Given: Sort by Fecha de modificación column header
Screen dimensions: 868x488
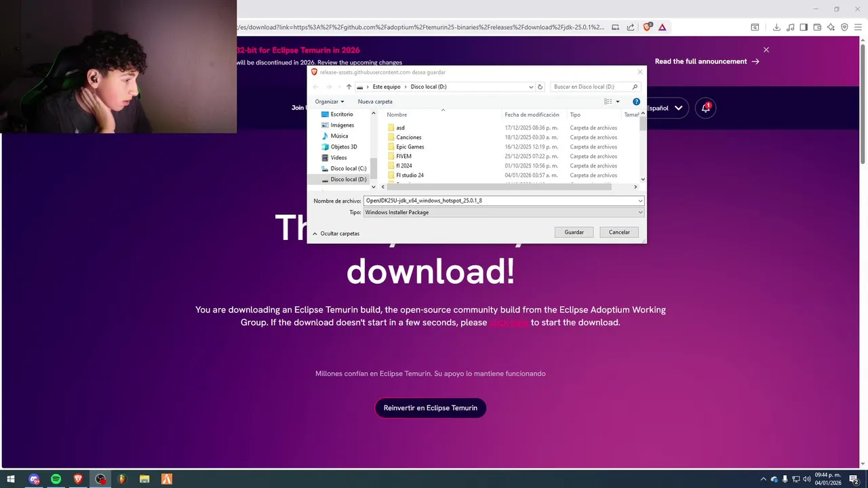Looking at the screenshot, I should [x=532, y=115].
